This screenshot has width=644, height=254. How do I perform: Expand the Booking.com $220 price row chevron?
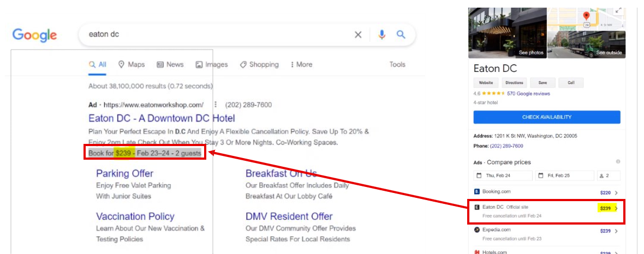click(x=616, y=192)
